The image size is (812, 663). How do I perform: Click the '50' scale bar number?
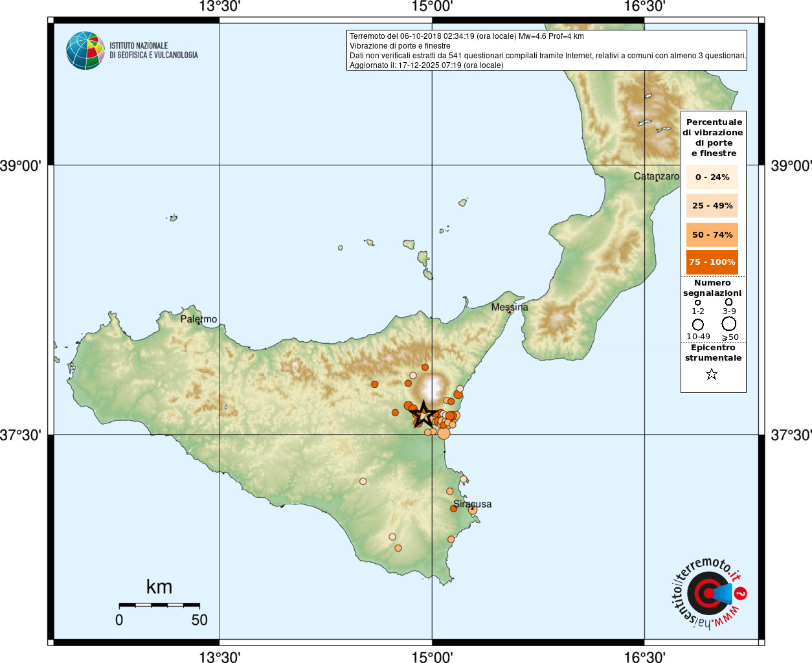tap(199, 620)
